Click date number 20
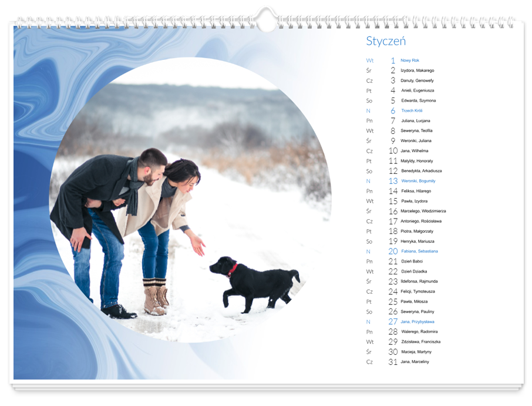532x406 pixels. pos(393,251)
